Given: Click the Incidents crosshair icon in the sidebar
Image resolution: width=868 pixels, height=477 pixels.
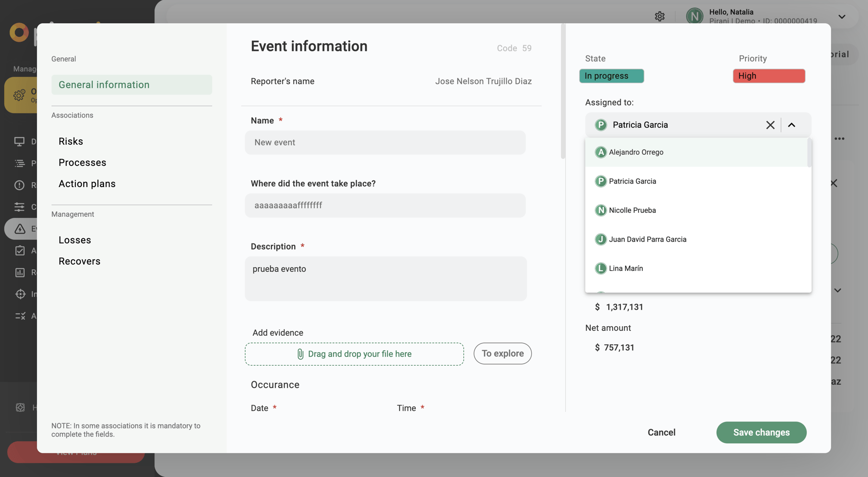Looking at the screenshot, I should (x=20, y=294).
